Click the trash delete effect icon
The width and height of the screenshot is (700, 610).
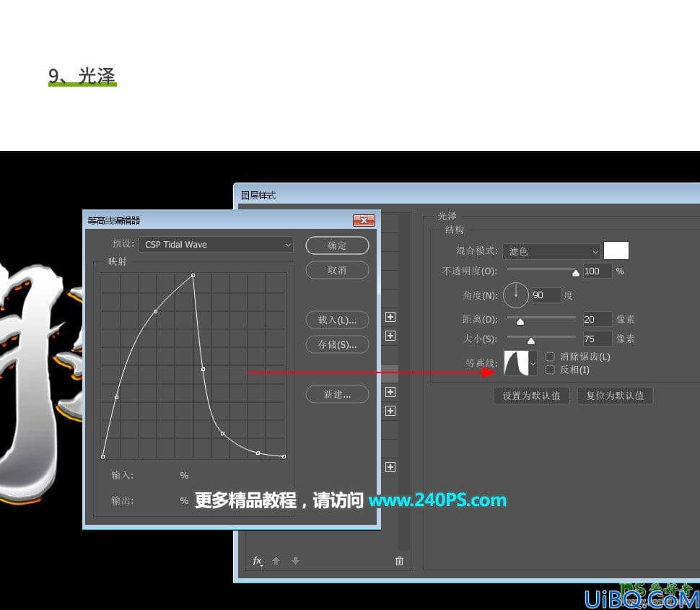(399, 560)
